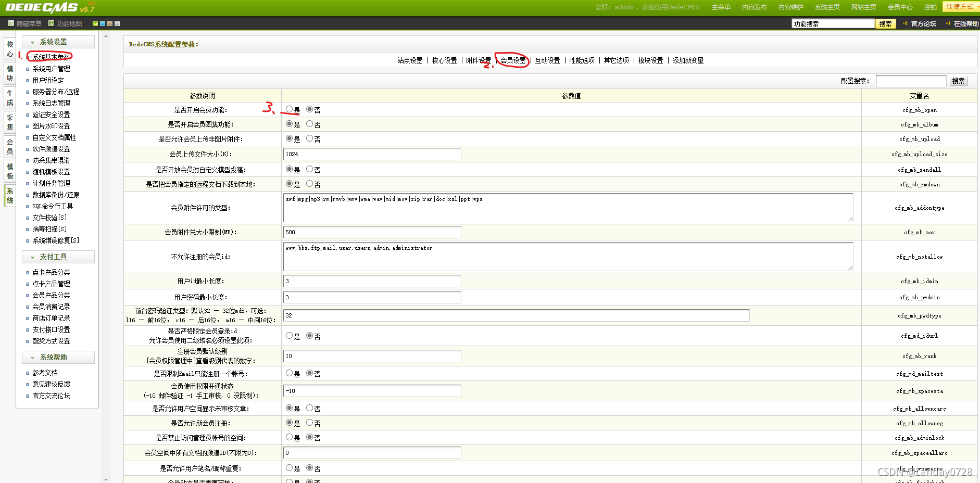
Task: Open 点卡产品分类 in the sidebar
Action: pos(51,272)
